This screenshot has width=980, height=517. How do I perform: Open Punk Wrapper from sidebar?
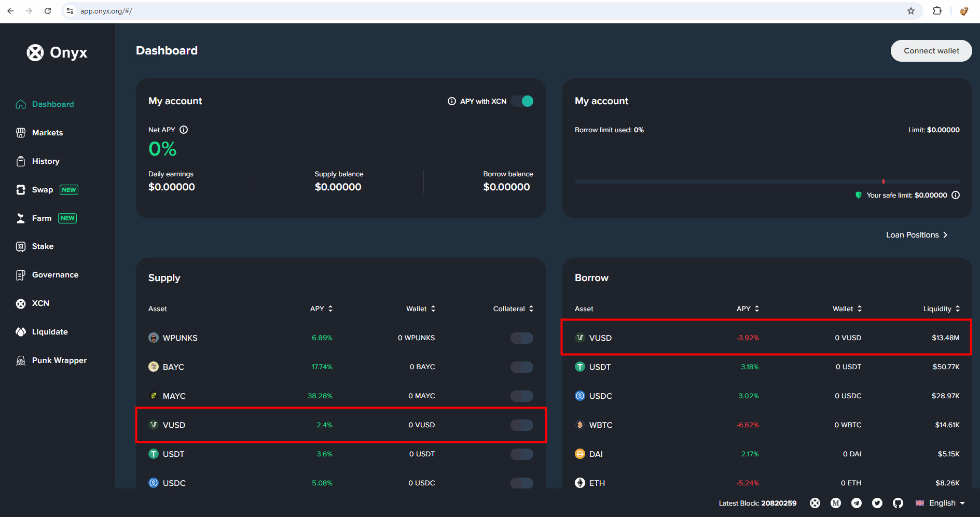pyautogui.click(x=59, y=360)
